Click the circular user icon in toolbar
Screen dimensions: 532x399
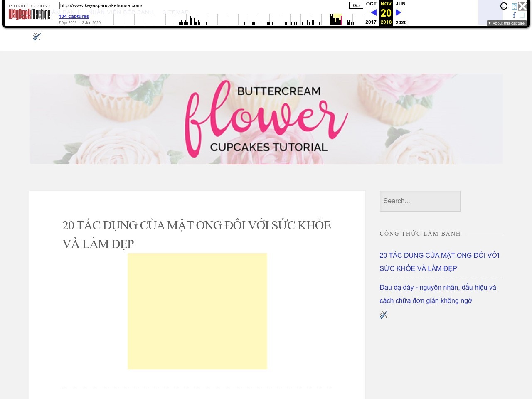[x=504, y=6]
